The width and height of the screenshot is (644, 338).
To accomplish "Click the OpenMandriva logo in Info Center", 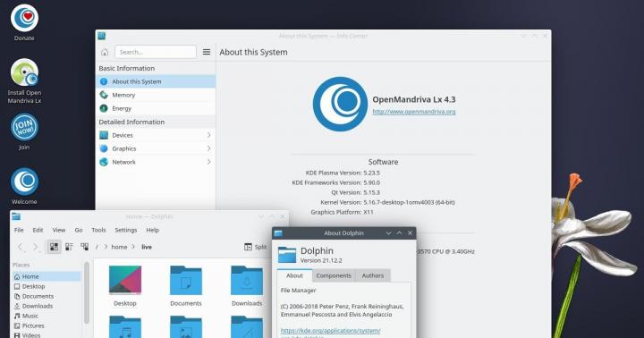I will pyautogui.click(x=340, y=104).
